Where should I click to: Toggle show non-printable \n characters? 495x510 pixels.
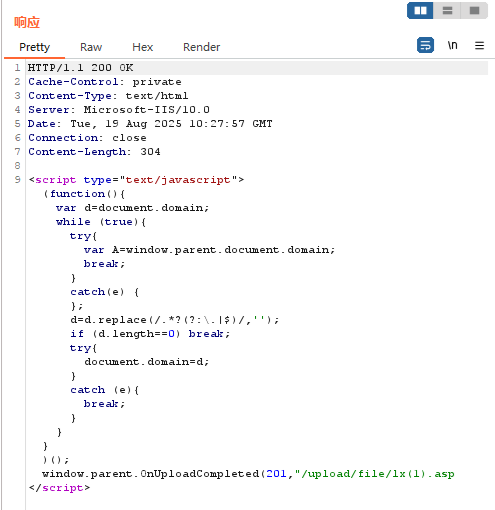point(452,45)
